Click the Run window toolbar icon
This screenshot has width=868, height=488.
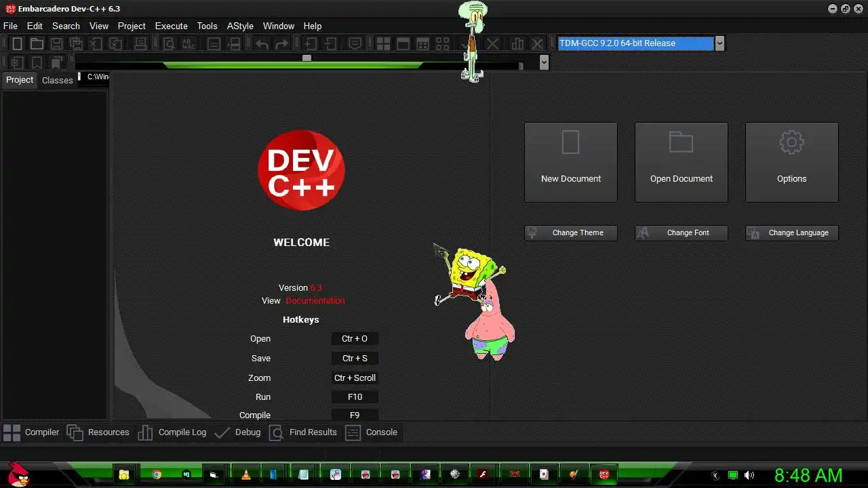(403, 44)
